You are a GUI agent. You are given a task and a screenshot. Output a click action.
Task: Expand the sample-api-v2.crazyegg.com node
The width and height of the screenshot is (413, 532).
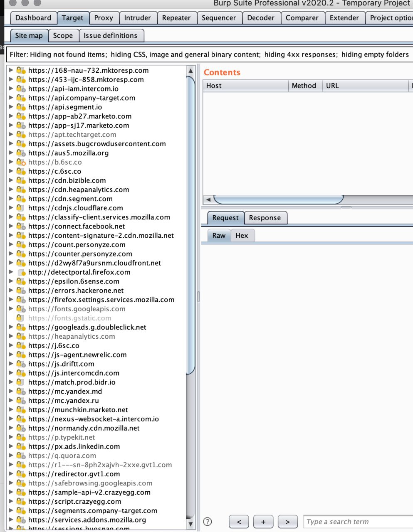(11, 492)
